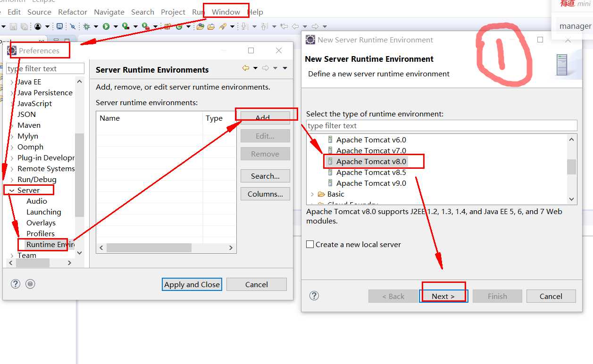Click the New Java Class green icon
Image resolution: width=593 pixels, height=364 pixels.
tap(179, 26)
